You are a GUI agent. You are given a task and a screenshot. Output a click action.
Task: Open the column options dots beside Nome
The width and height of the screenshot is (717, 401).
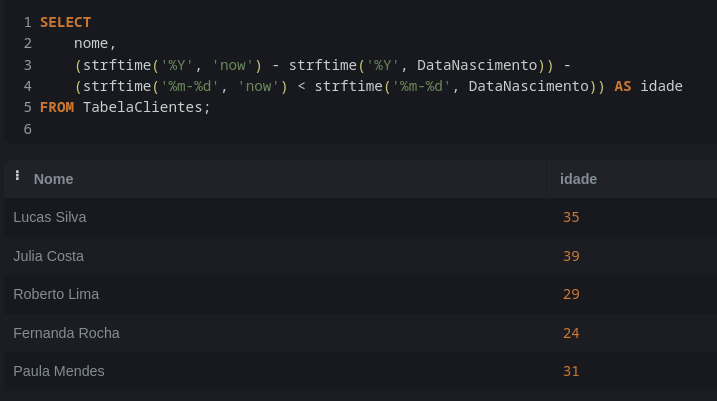tap(17, 175)
